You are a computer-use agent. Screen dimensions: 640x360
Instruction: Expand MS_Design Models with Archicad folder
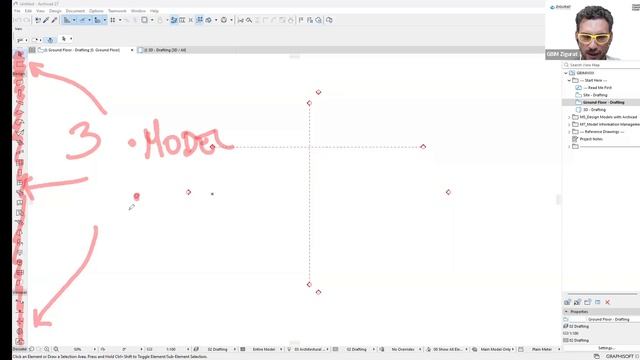click(x=569, y=117)
